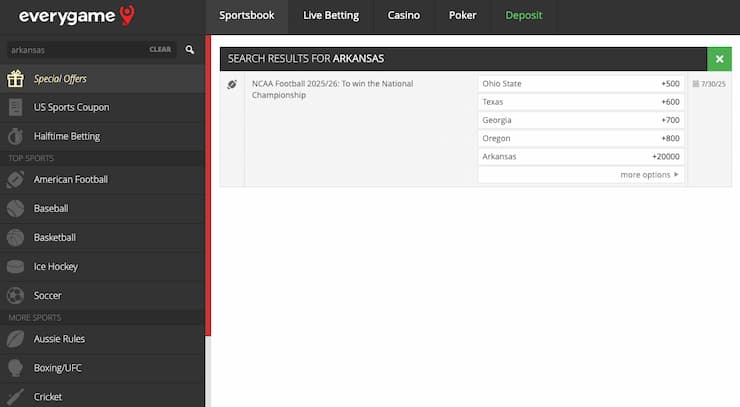Click the US Sports Coupon sheet icon
740x407 pixels.
[16, 108]
